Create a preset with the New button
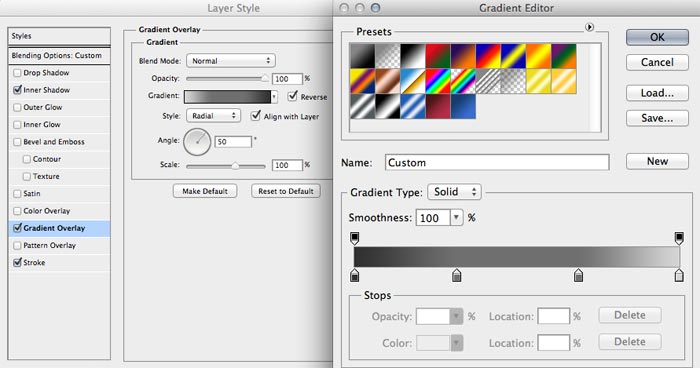This screenshot has width=700, height=368. 657,161
